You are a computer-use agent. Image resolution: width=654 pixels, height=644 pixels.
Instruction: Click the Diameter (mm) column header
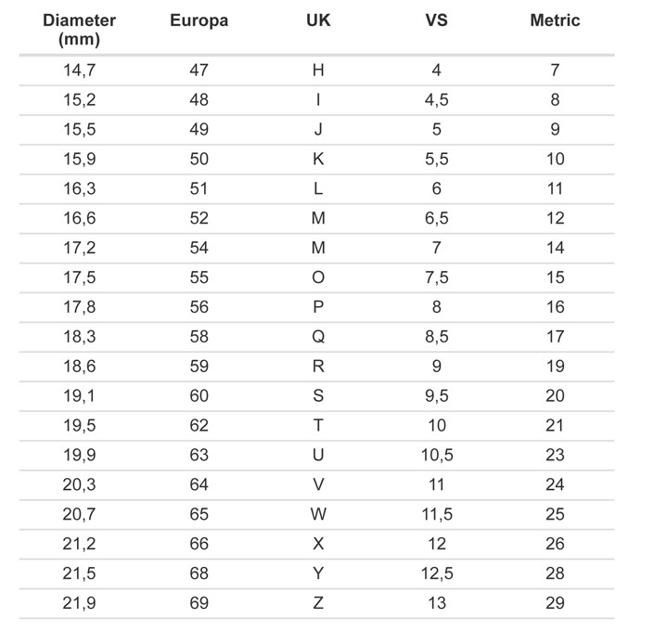pos(79,30)
